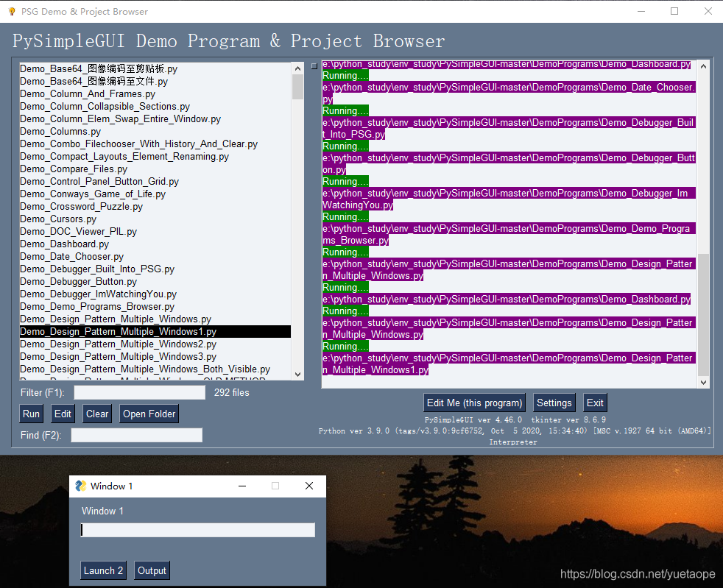Screen dimensions: 723x588
Task: Click output pane scrollbar up arrow
Action: click(x=704, y=66)
